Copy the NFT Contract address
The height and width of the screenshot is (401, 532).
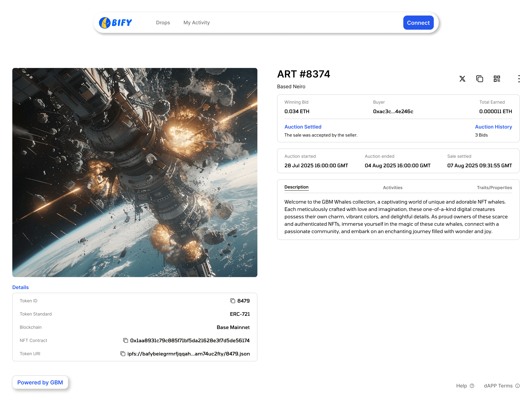click(126, 340)
